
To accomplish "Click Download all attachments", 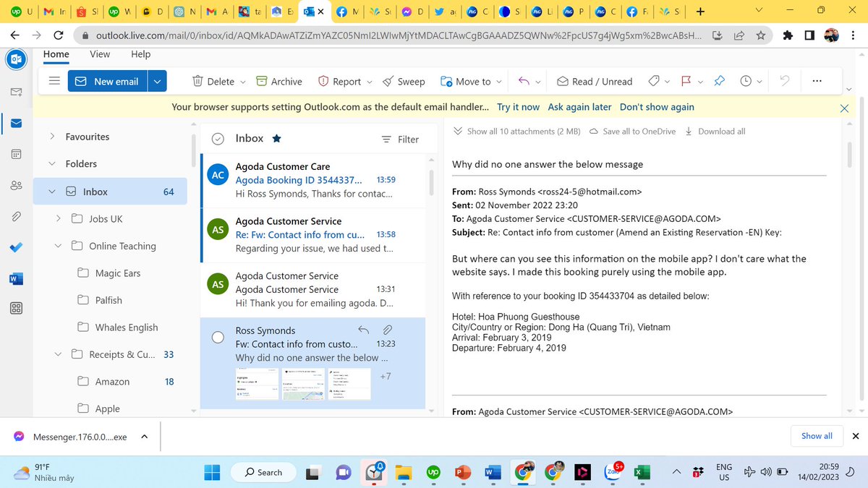I will point(715,132).
